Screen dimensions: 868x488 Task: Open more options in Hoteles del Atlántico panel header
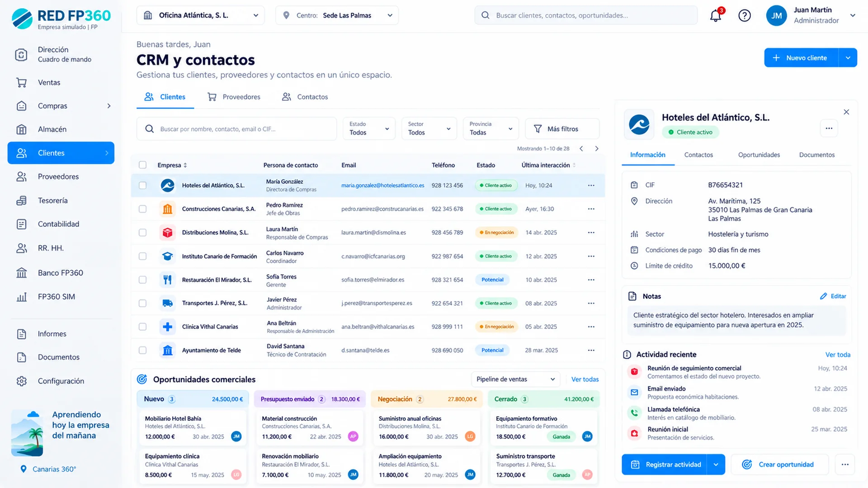[829, 128]
